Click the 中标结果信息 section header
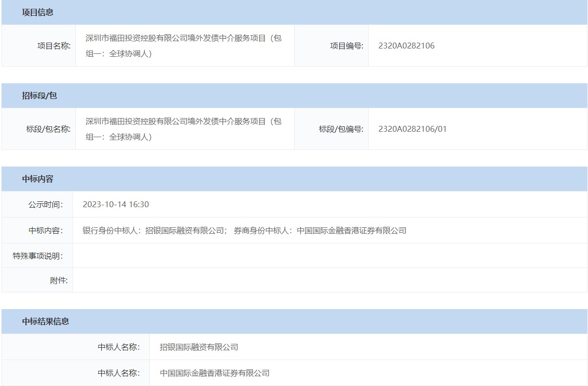Image resolution: width=588 pixels, height=386 pixels. [46, 321]
